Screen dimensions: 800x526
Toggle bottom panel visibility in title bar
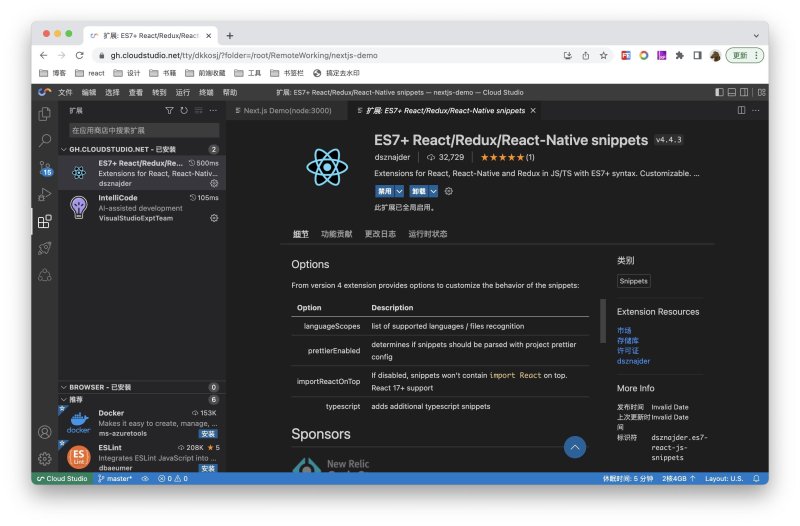click(x=732, y=92)
